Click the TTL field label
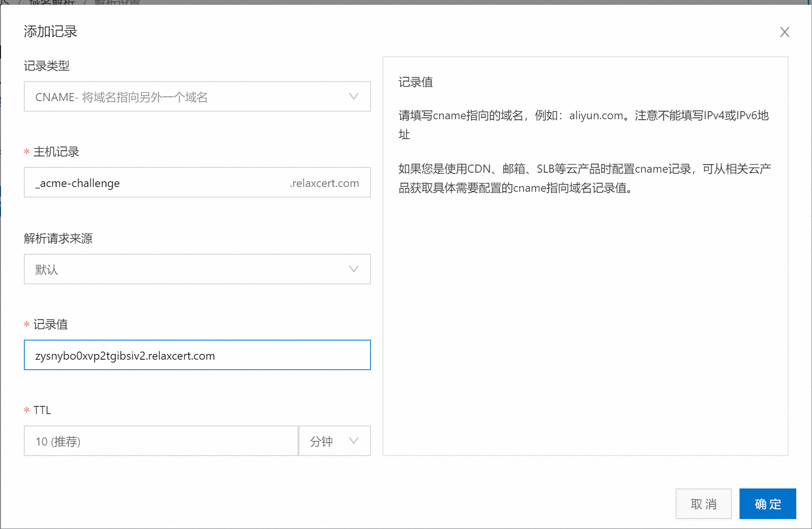The height and width of the screenshot is (529, 812). click(42, 410)
